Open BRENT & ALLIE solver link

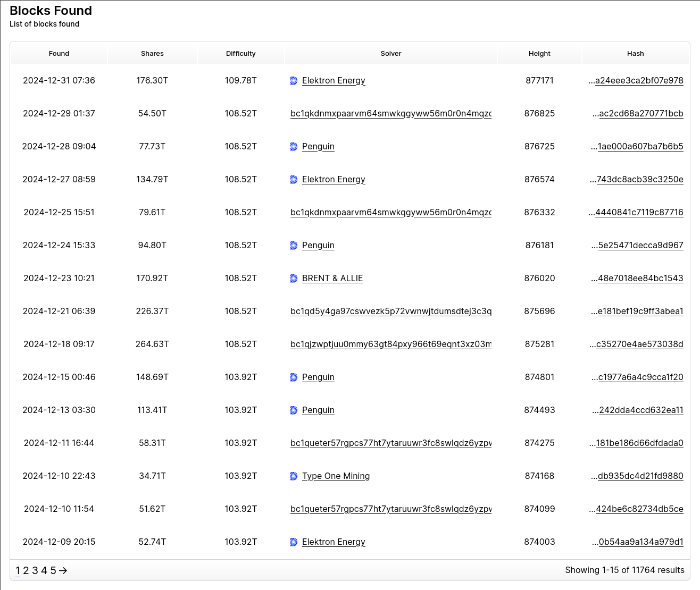click(332, 279)
